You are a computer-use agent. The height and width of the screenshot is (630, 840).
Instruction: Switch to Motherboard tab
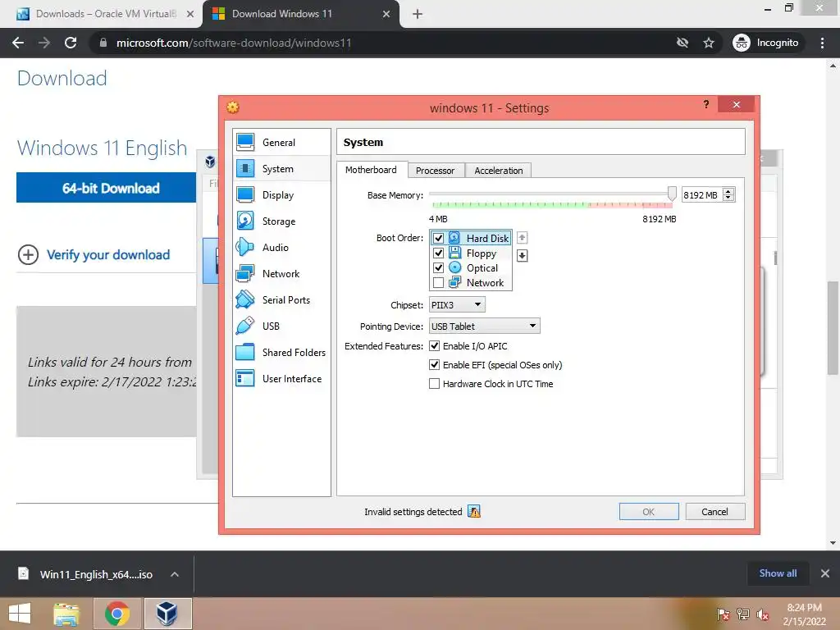pyautogui.click(x=372, y=170)
